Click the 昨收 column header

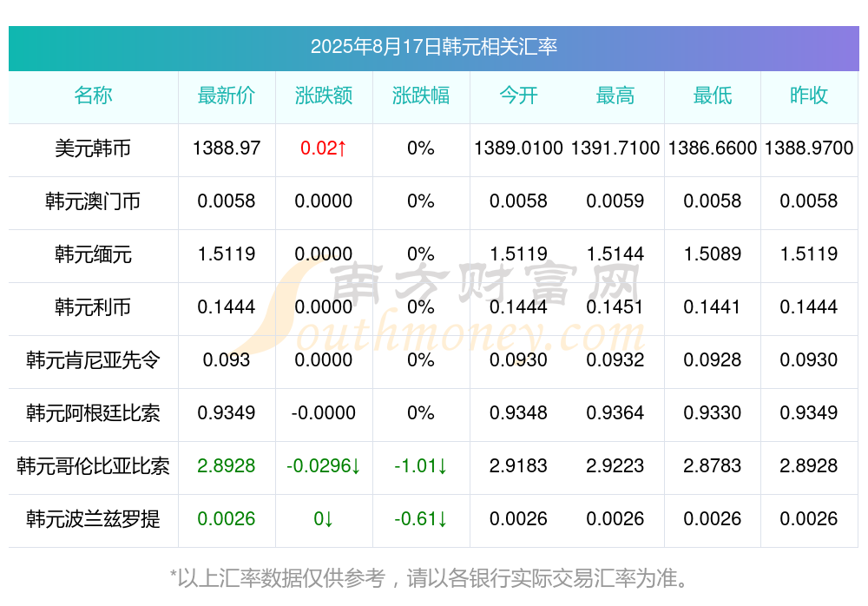point(809,96)
